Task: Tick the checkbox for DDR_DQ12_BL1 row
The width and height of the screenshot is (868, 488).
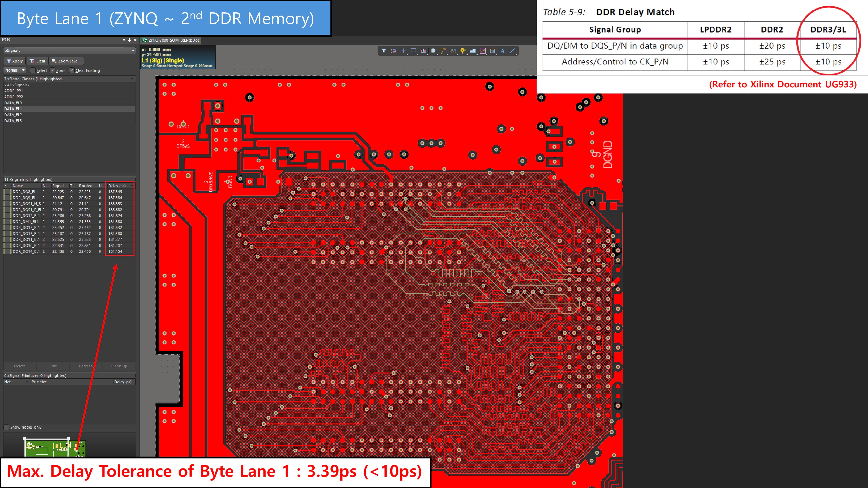Action: point(7,216)
